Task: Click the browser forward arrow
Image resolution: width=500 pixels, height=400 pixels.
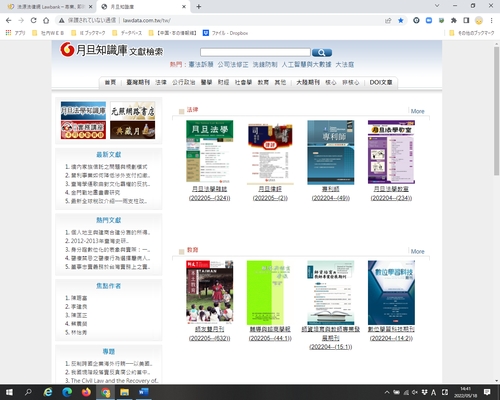Action: (21, 20)
